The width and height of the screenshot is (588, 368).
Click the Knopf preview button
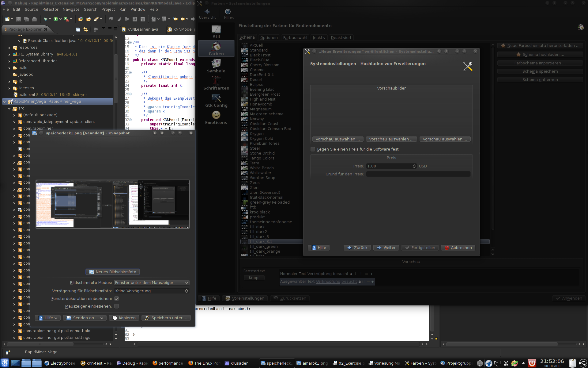click(x=254, y=278)
